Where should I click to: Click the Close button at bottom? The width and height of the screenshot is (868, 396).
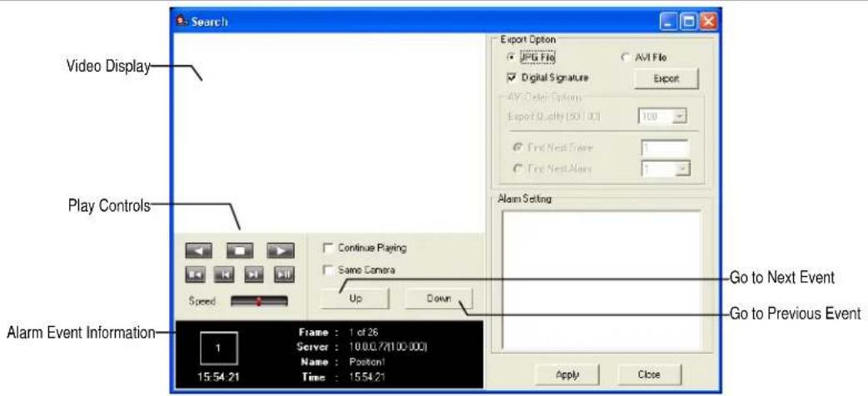click(649, 374)
